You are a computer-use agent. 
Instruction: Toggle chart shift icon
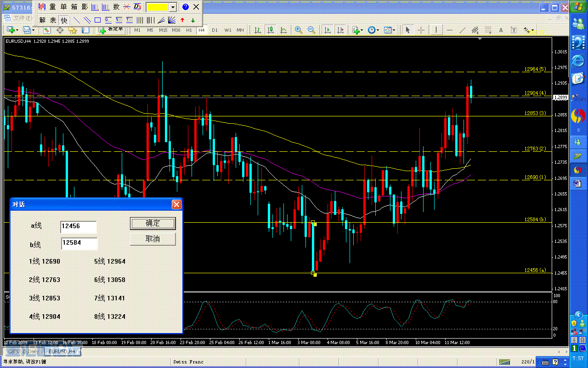[x=340, y=30]
